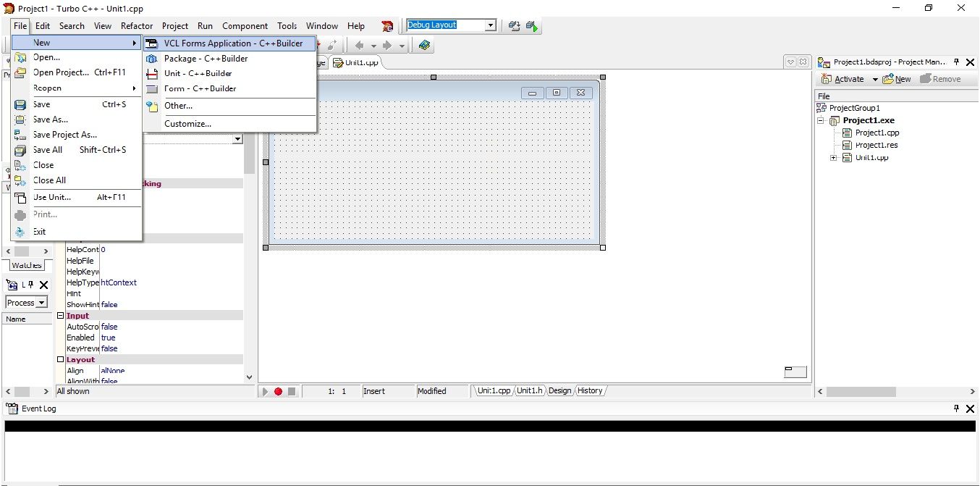The width and height of the screenshot is (980, 486).
Task: Open the Process dropdown
Action: [41, 303]
